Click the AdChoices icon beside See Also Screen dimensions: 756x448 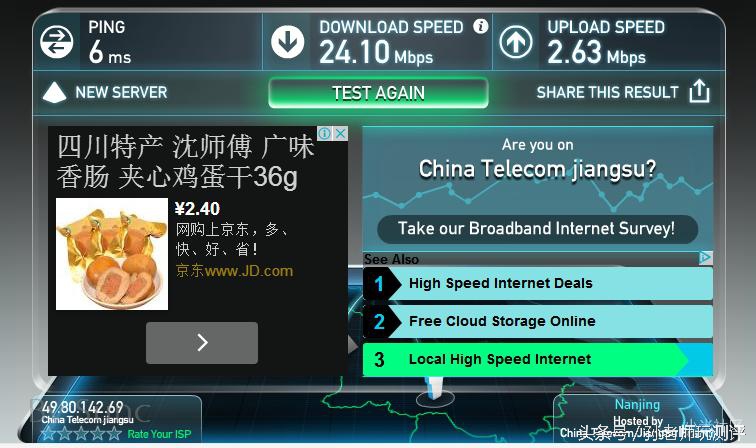pyautogui.click(x=705, y=258)
